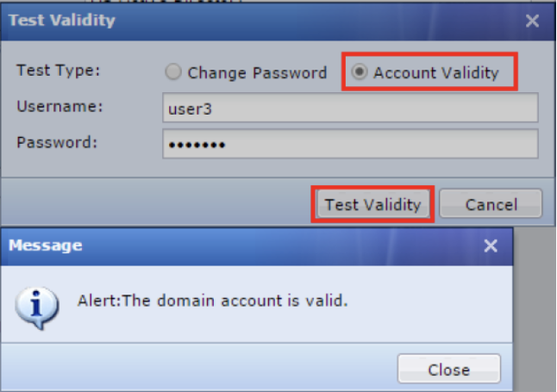
Task: Click Close button in the Message dialog
Action: point(448,370)
